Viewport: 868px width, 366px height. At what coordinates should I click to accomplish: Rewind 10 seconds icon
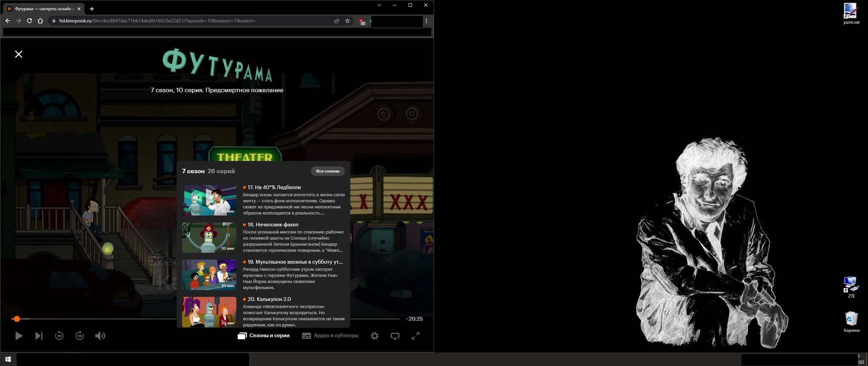(x=59, y=336)
